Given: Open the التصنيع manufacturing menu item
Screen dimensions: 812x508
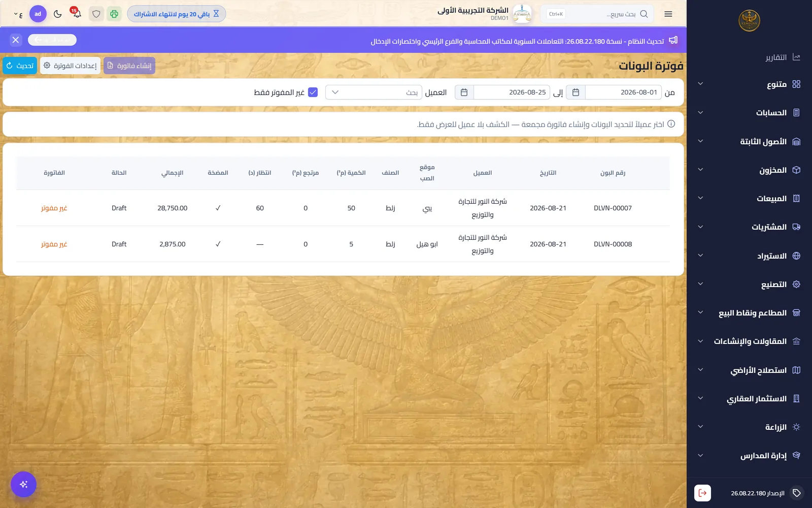Looking at the screenshot, I should point(750,284).
